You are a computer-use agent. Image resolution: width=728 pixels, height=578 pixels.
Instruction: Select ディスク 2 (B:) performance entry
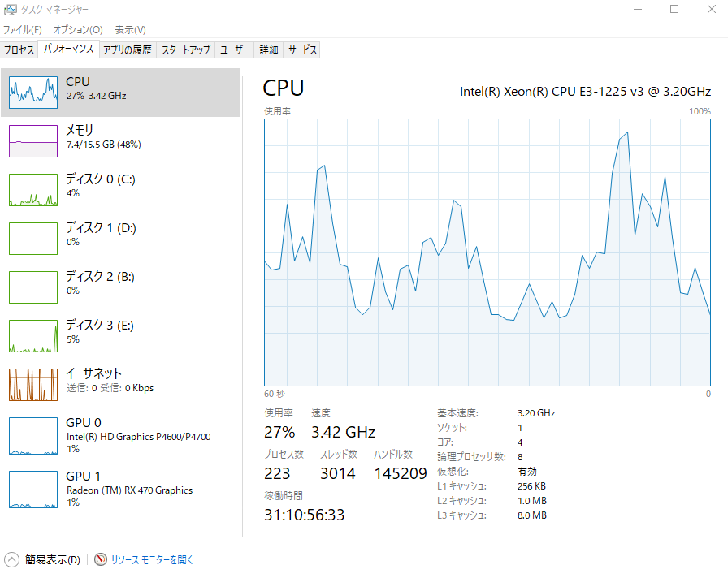[x=120, y=287]
